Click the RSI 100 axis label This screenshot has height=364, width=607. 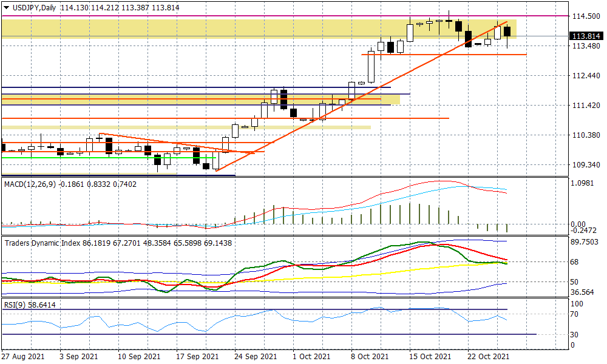(x=577, y=304)
